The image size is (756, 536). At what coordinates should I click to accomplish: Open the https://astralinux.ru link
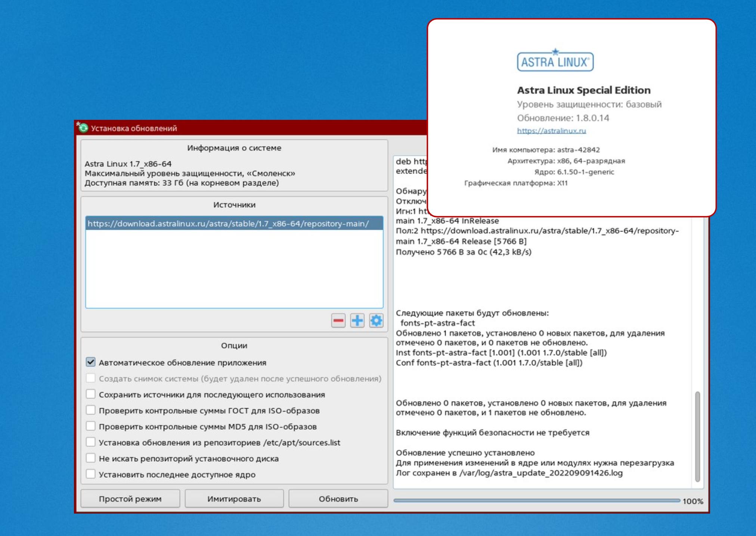point(551,131)
